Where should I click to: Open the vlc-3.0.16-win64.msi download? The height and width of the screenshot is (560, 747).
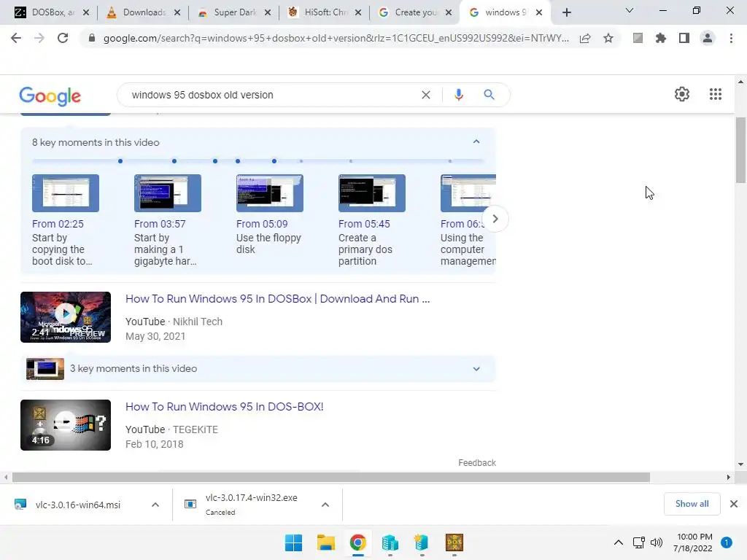point(77,505)
